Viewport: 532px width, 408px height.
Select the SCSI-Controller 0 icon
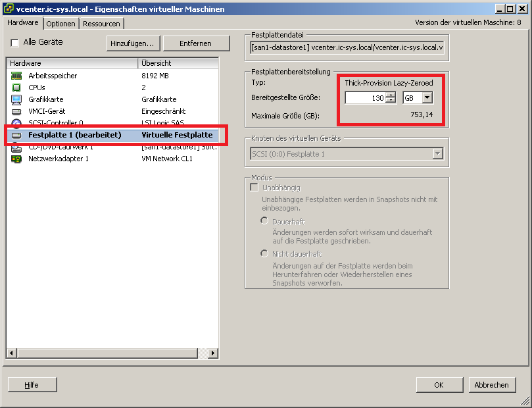coord(16,123)
